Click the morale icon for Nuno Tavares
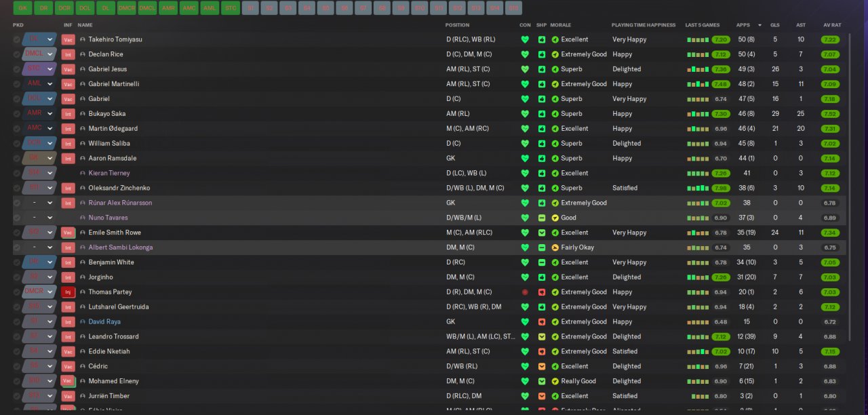The width and height of the screenshot is (868, 415). point(555,218)
